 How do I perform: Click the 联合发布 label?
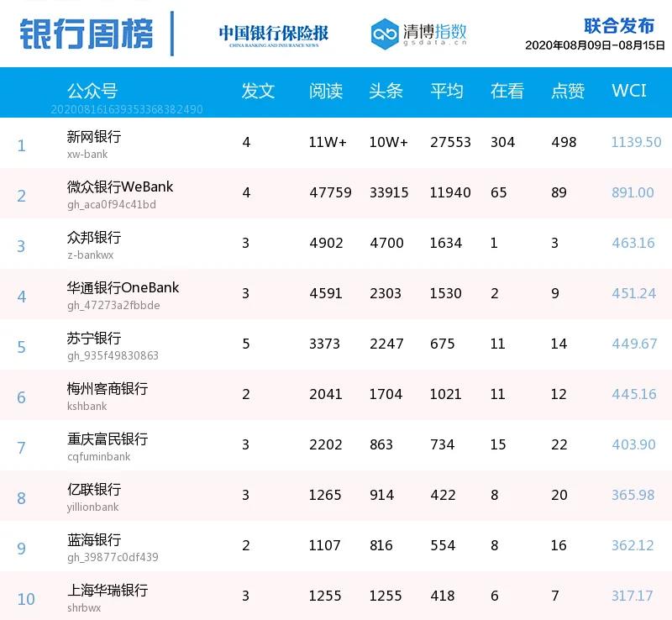point(618,25)
